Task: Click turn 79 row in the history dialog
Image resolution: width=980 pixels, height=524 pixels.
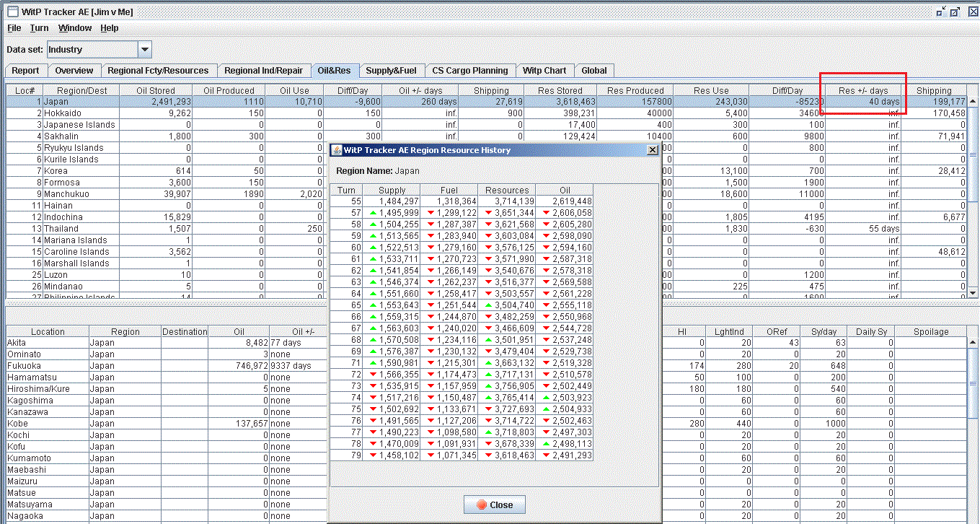Action: [462, 455]
